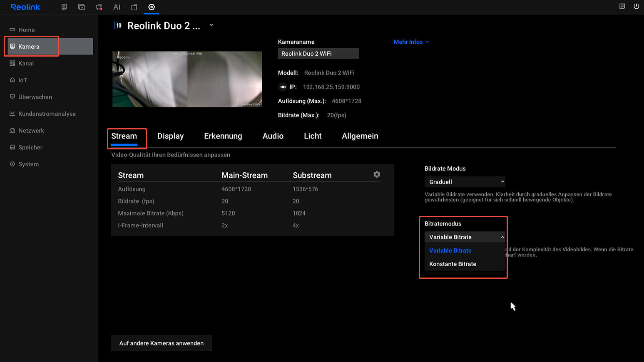
Task: Choose Konstante Bitrate from dropdown list
Action: [x=465, y=264]
